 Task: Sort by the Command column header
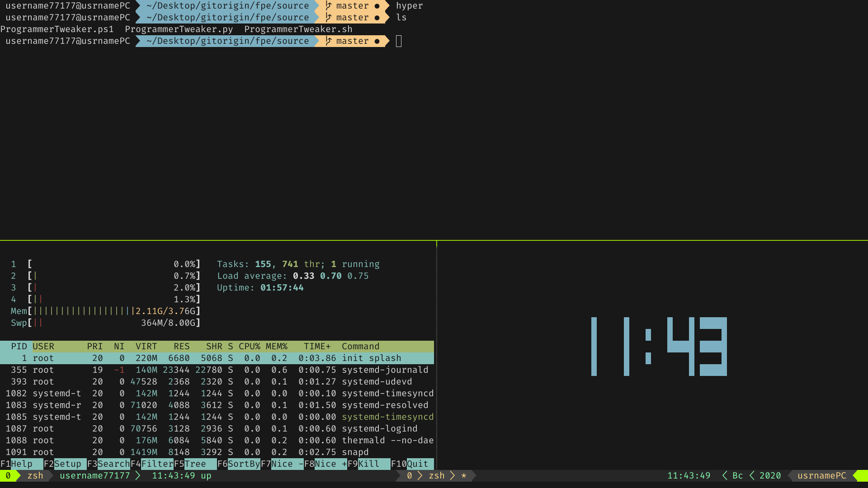pyautogui.click(x=361, y=347)
